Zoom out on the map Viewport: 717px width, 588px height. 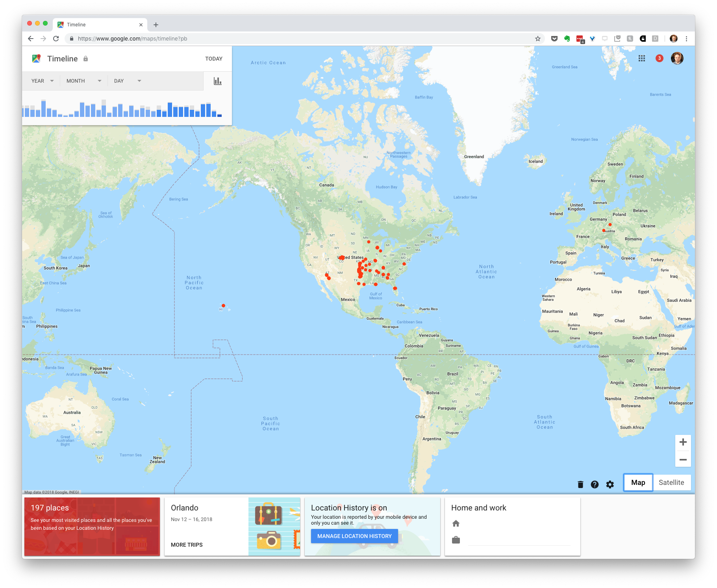click(683, 459)
